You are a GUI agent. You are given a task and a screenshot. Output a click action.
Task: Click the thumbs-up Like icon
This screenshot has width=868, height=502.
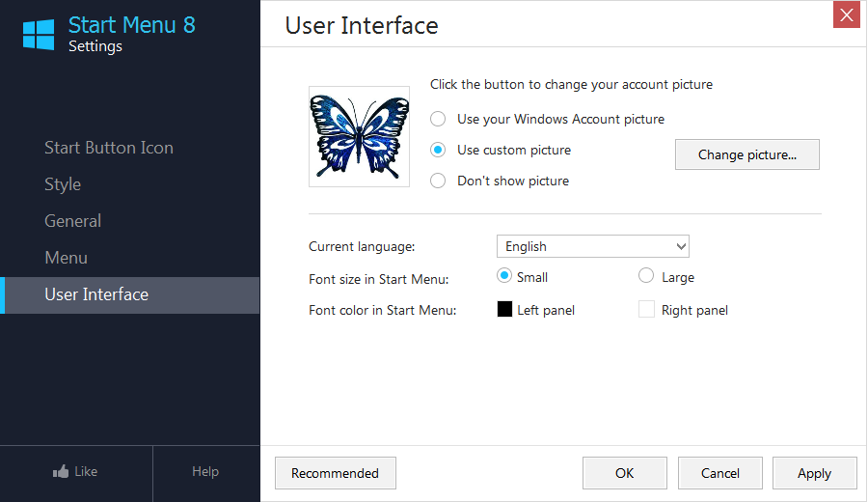(61, 471)
